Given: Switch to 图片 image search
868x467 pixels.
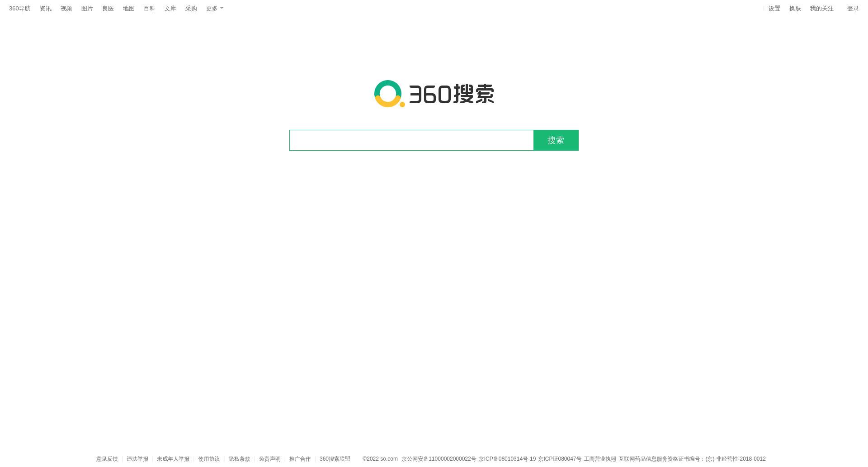Looking at the screenshot, I should click(x=87, y=9).
